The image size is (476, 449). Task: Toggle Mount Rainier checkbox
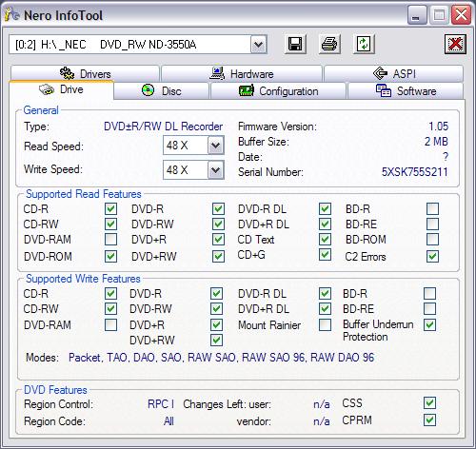[x=325, y=324]
